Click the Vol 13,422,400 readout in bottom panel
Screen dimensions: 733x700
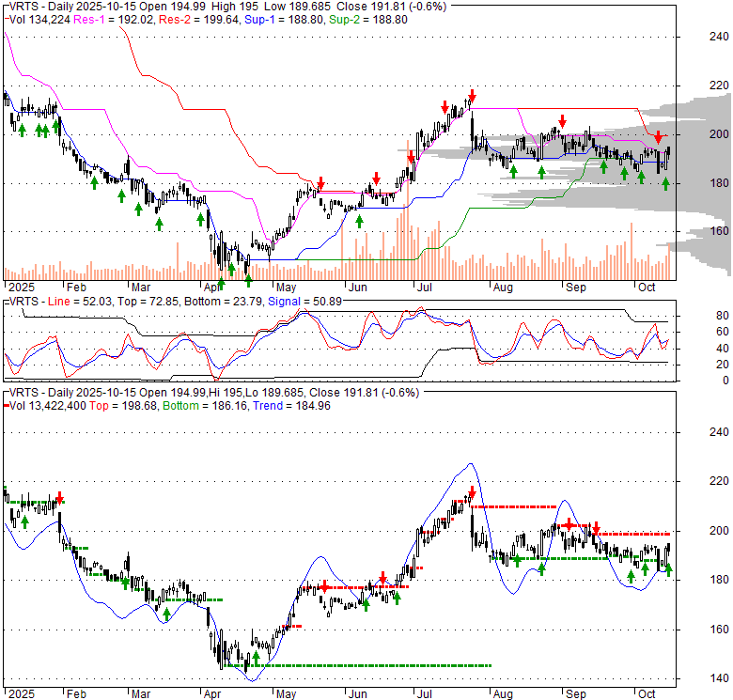pyautogui.click(x=48, y=406)
